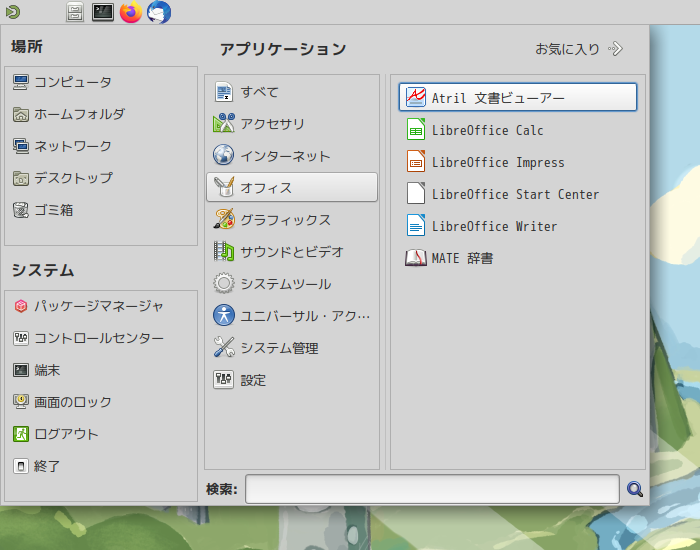The height and width of the screenshot is (550, 700).
Task: Launch LibreOffice Calc
Action: point(518,130)
